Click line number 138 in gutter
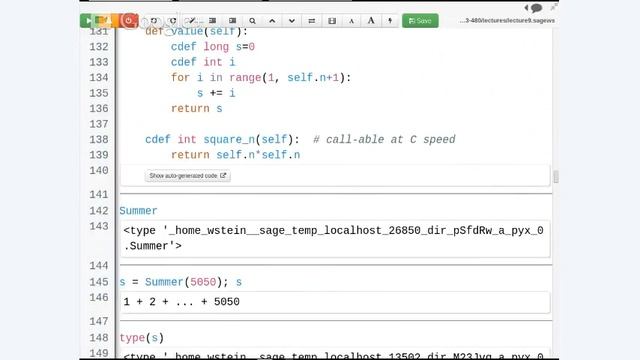Screen dimensions: 640x360 [x=99, y=139]
